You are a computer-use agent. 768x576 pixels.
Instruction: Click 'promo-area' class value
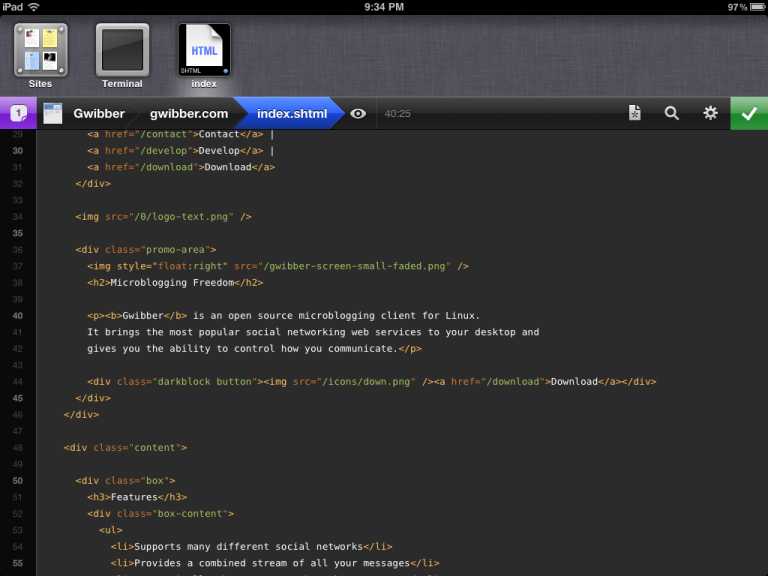coord(175,250)
